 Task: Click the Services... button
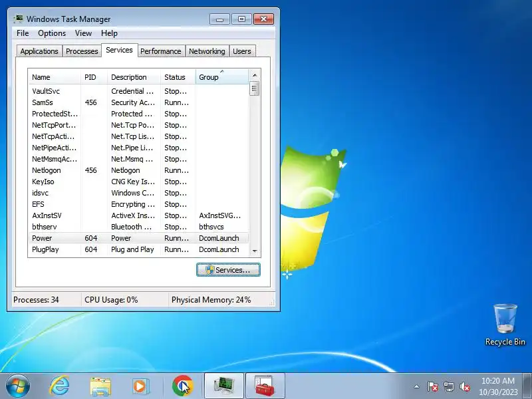(228, 270)
